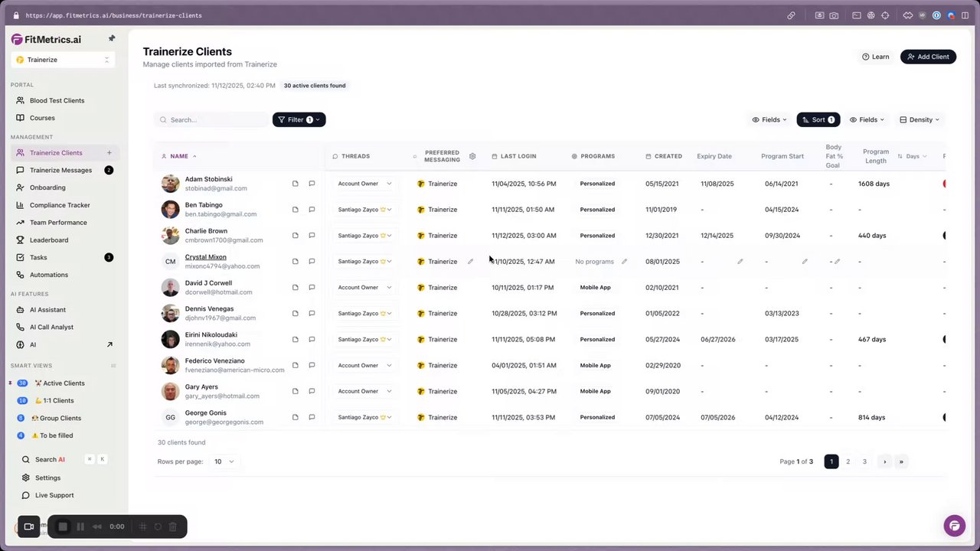Go to page 2

848,461
